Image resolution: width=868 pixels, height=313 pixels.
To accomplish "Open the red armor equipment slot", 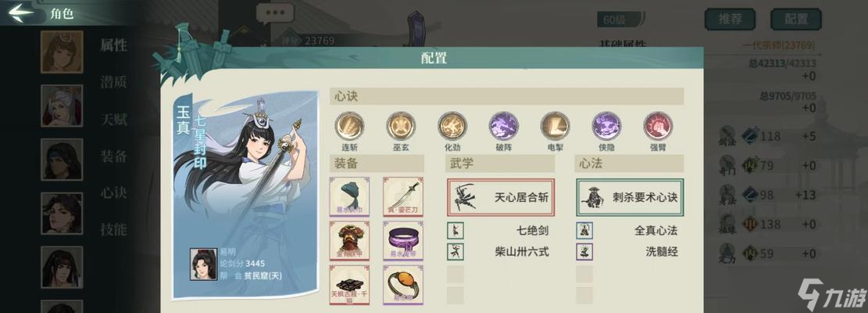I will 349,241.
